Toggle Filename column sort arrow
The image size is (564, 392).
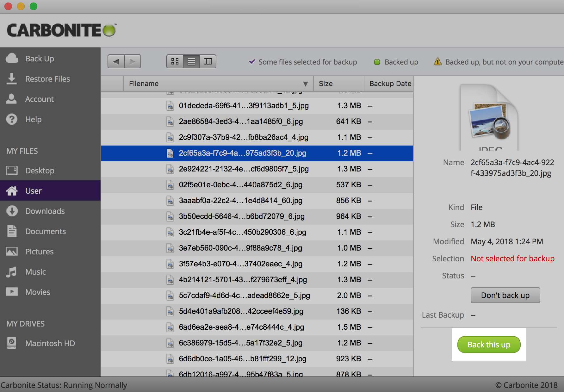305,84
